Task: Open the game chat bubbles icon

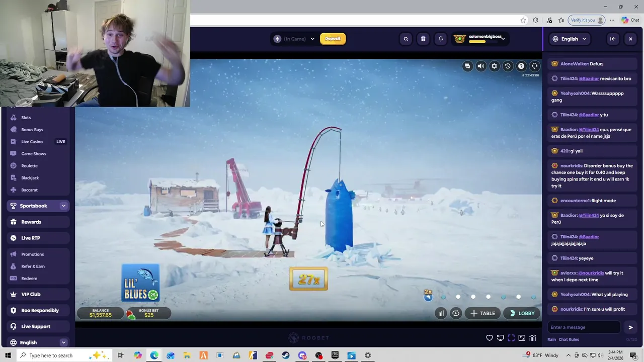Action: tap(467, 66)
